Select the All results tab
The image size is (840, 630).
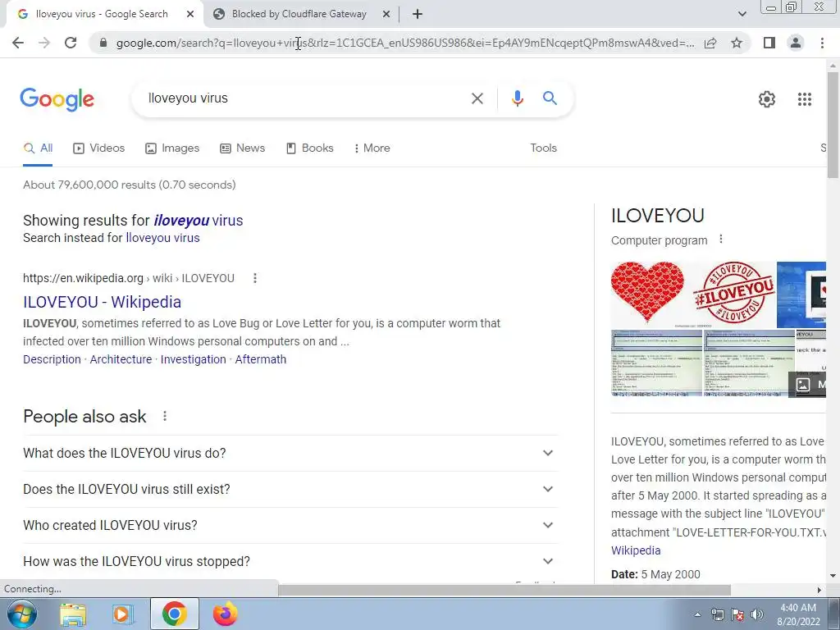click(x=38, y=148)
